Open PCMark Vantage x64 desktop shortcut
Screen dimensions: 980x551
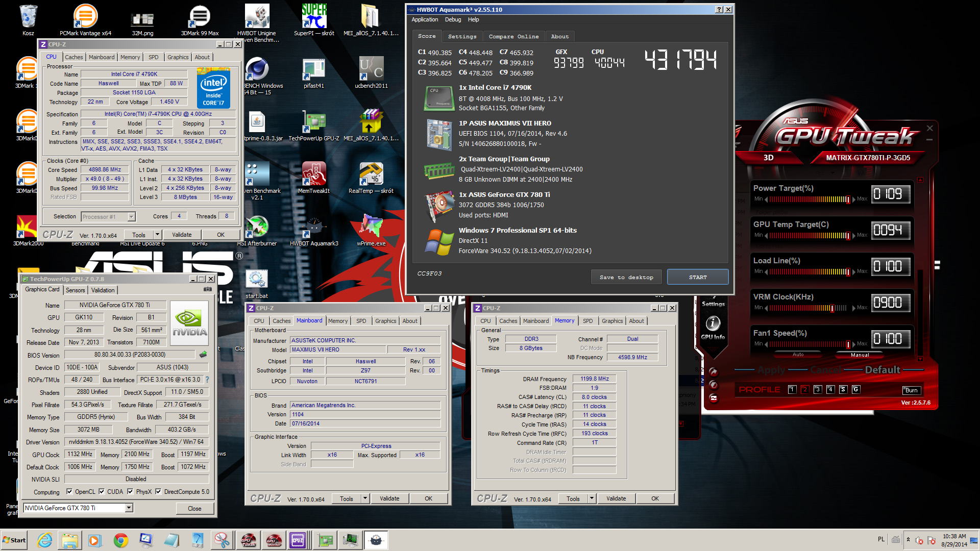(85, 20)
